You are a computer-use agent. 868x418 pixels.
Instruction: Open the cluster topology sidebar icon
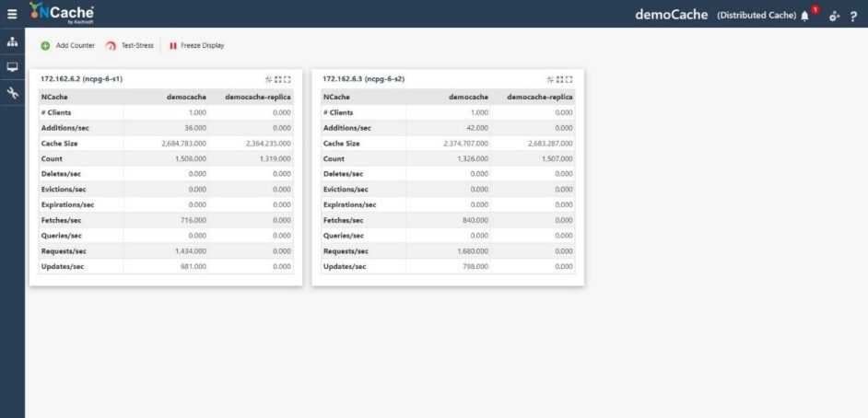[12, 42]
